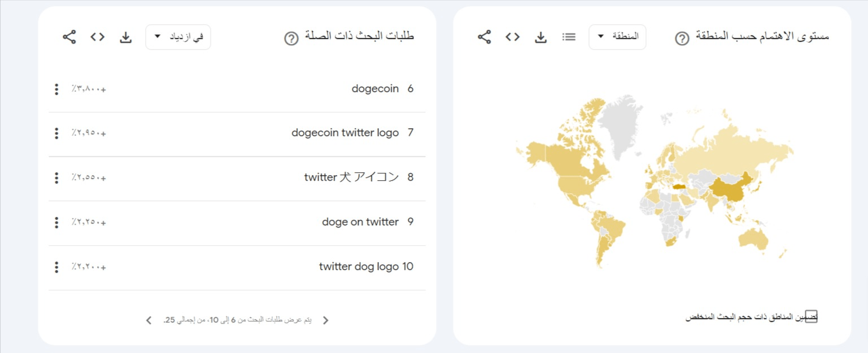Click the '٪٢٬٥٥٠+' value for twitter 犬 アイコン
The width and height of the screenshot is (868, 353).
tap(89, 178)
